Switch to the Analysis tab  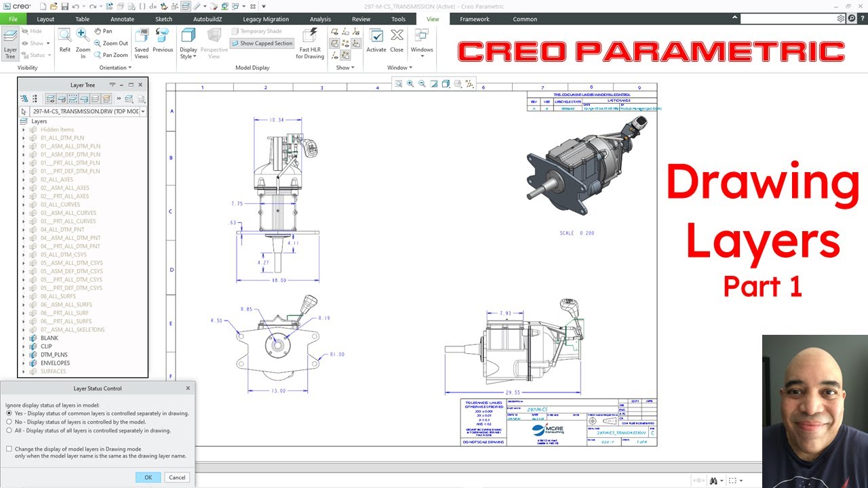coord(320,19)
